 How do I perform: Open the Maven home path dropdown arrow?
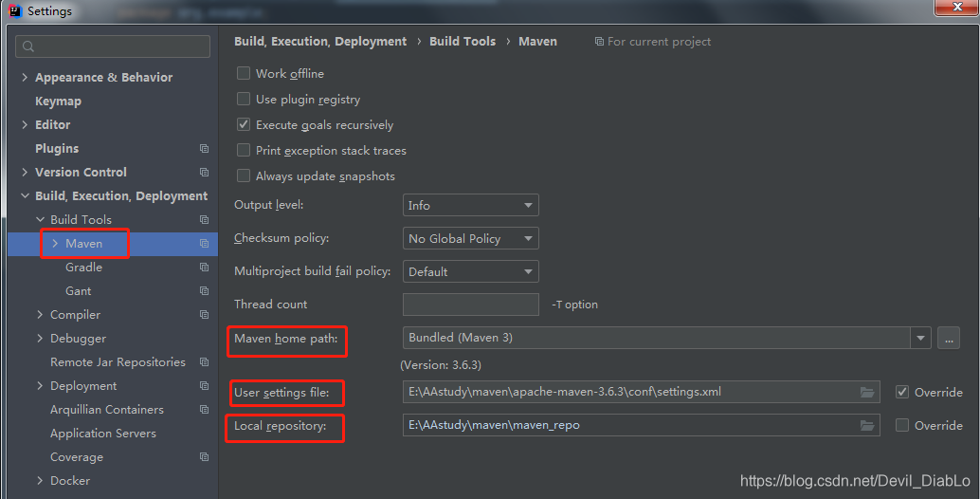point(920,338)
